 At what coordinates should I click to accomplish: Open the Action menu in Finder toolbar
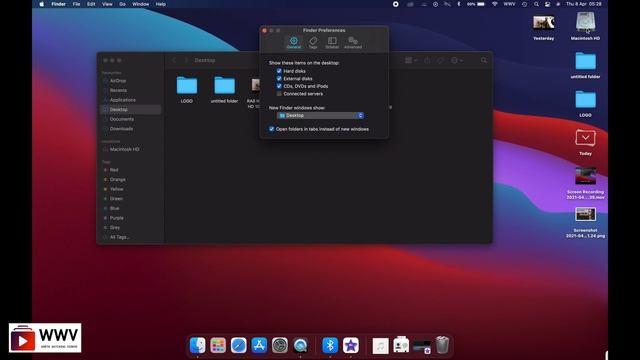tap(456, 60)
